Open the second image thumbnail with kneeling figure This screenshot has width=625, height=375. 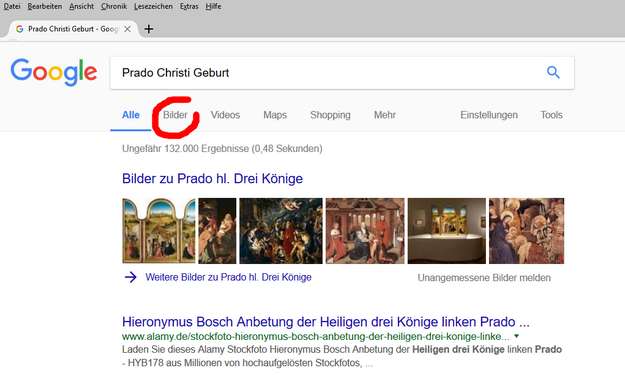click(217, 231)
